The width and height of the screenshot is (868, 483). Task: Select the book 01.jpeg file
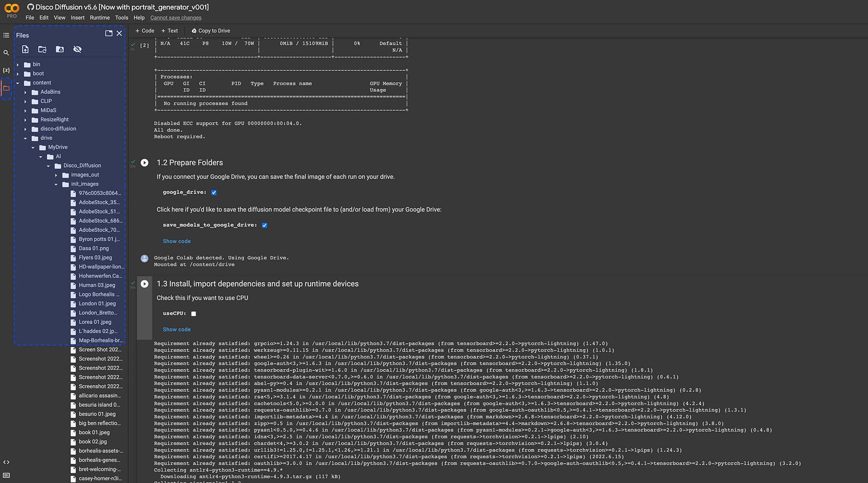click(94, 432)
